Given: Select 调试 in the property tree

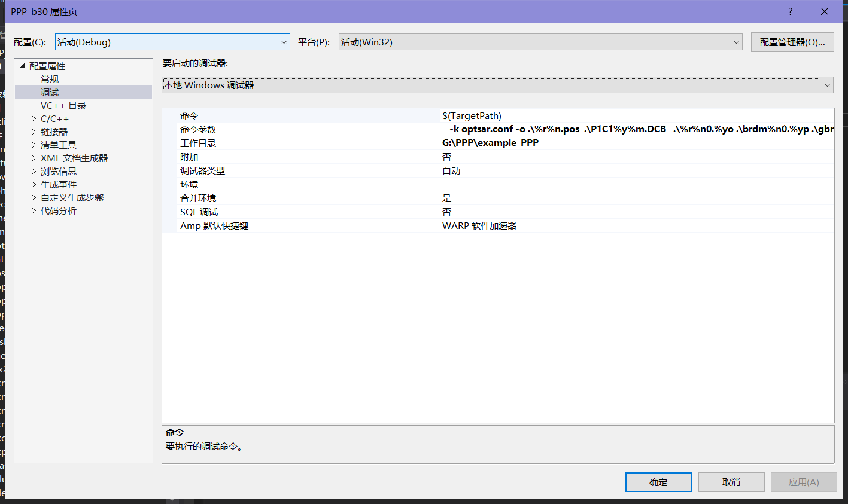Looking at the screenshot, I should (50, 92).
